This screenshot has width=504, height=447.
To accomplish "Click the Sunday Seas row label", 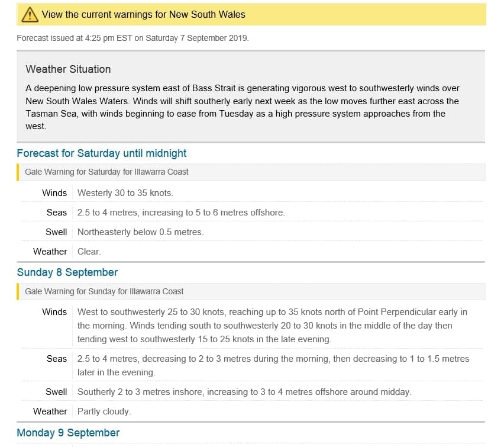I will point(57,359).
